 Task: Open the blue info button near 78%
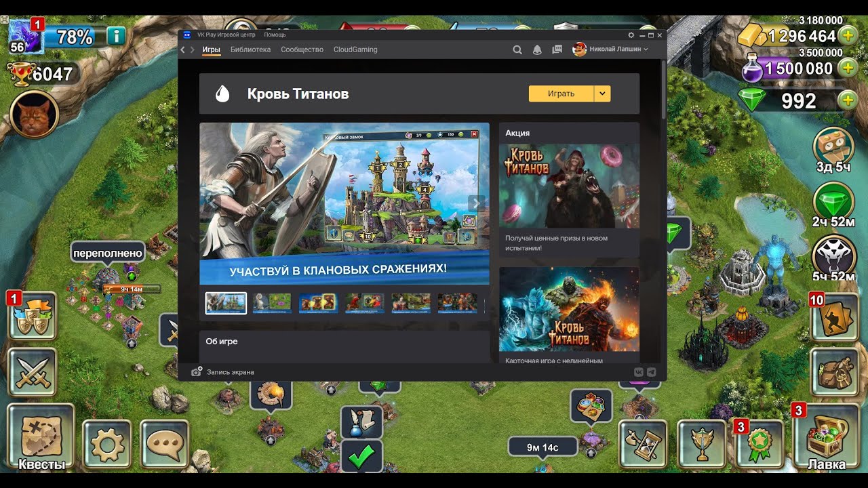tap(116, 36)
